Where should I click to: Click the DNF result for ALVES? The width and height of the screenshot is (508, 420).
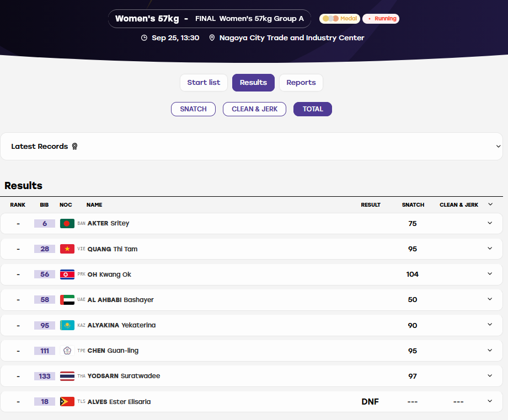point(370,402)
